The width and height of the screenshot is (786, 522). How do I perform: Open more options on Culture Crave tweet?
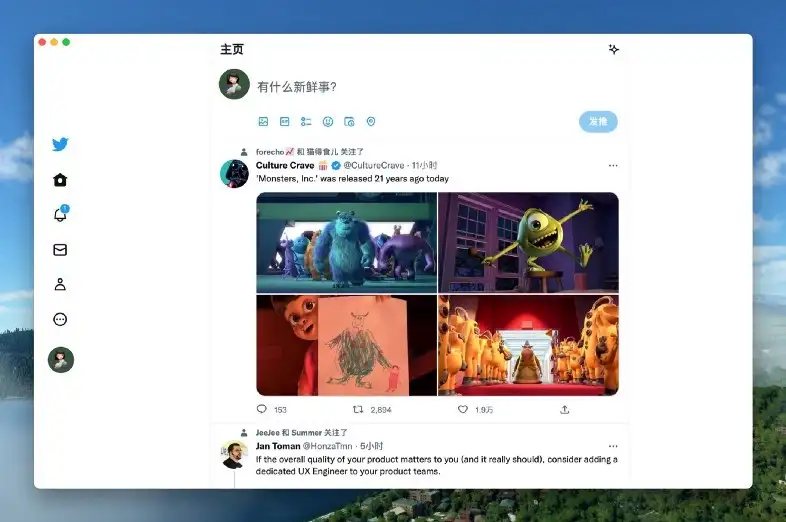[x=613, y=165]
